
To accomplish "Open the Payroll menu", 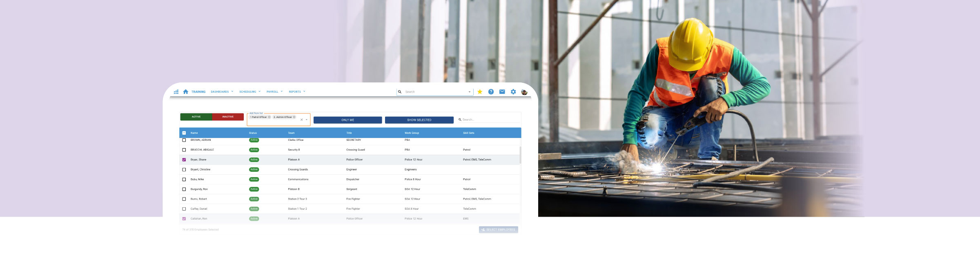I will point(274,92).
